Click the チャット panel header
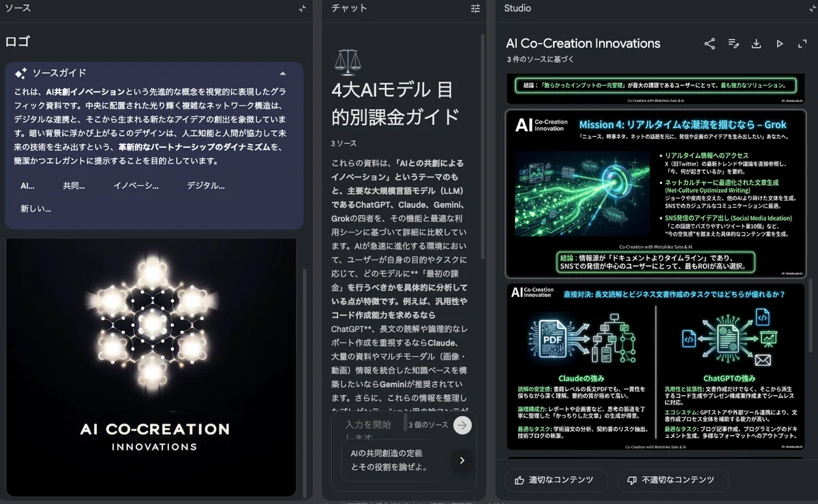This screenshot has width=818, height=504. pos(349,8)
